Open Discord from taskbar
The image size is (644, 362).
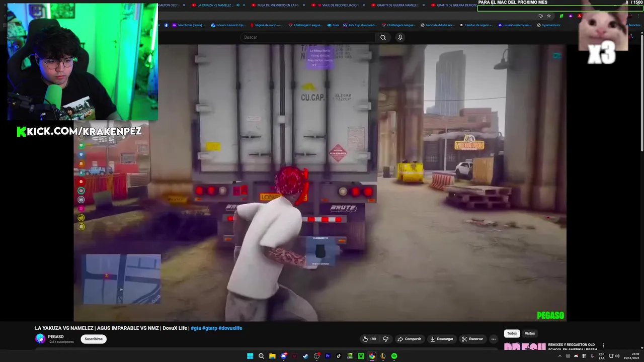point(283,356)
